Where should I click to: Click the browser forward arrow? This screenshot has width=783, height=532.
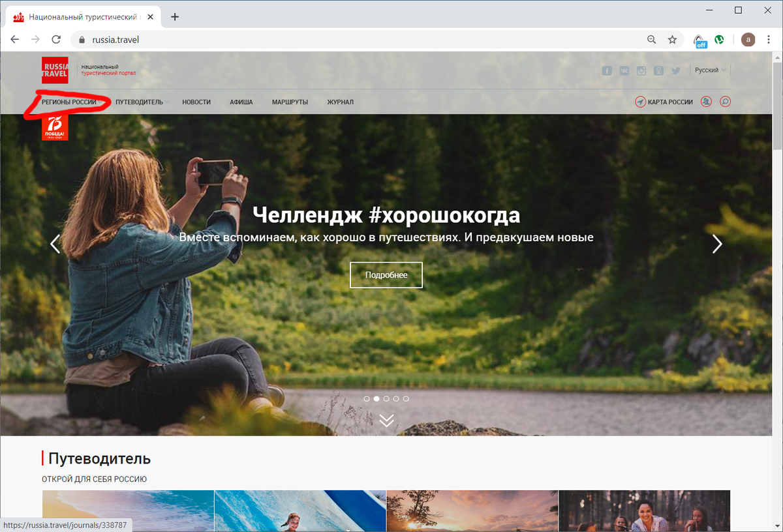click(35, 40)
